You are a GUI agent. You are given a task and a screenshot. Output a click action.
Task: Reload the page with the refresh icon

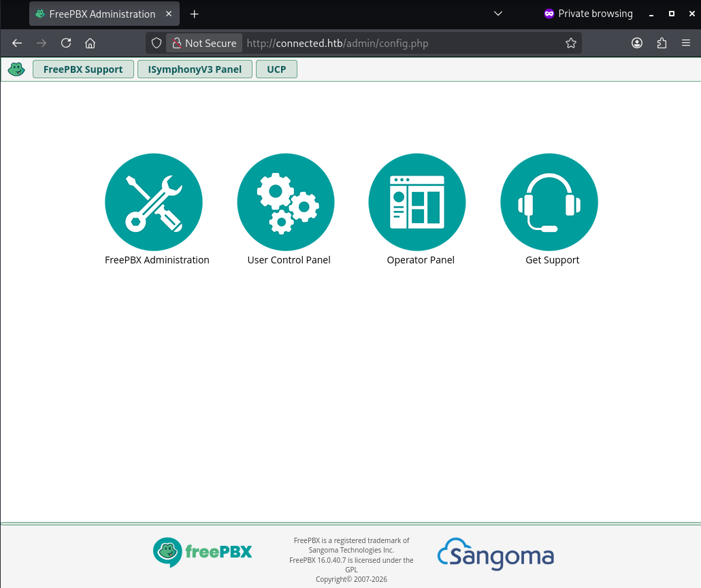click(x=66, y=43)
